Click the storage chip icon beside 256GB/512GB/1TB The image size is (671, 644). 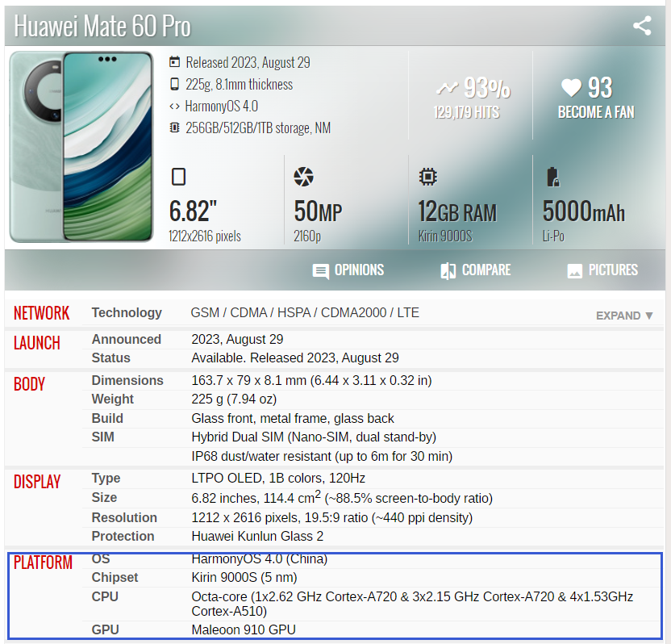tap(174, 128)
